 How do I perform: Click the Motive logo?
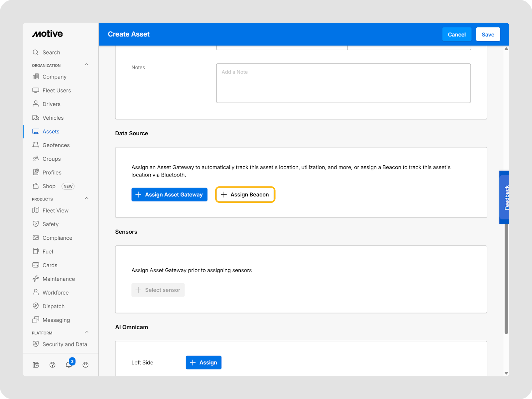coord(47,34)
